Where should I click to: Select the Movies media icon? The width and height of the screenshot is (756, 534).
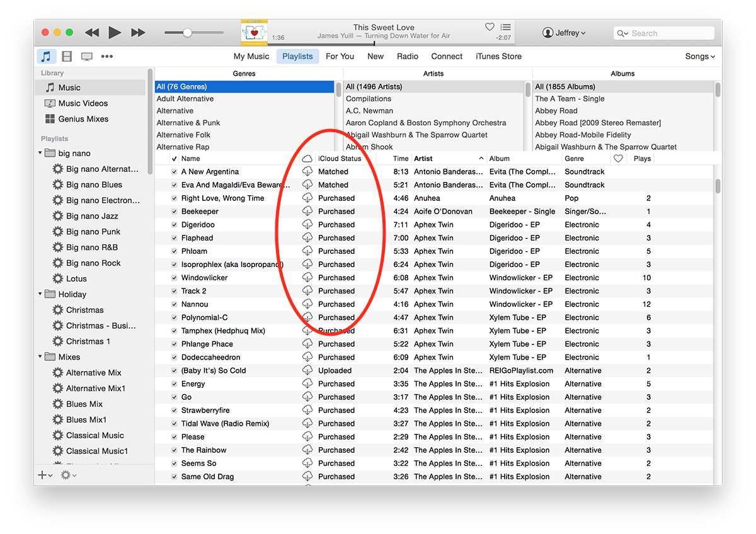67,56
